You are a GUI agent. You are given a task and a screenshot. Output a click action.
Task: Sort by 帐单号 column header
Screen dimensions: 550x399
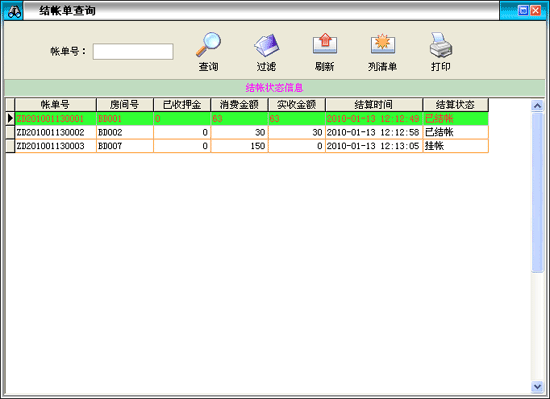55,104
